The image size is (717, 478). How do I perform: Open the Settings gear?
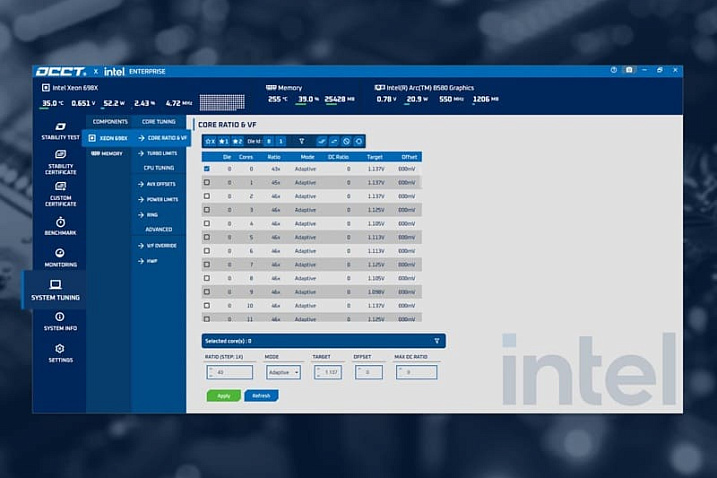tap(60, 353)
